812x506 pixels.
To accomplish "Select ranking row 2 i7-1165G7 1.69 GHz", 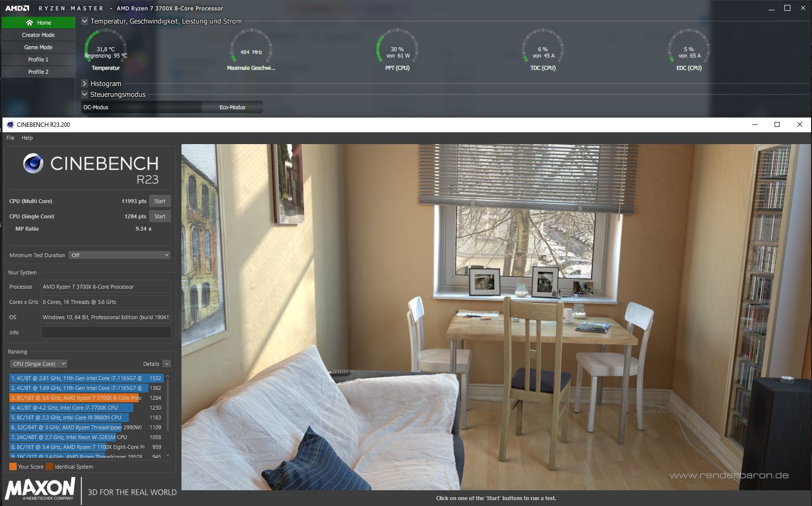I will pos(86,388).
